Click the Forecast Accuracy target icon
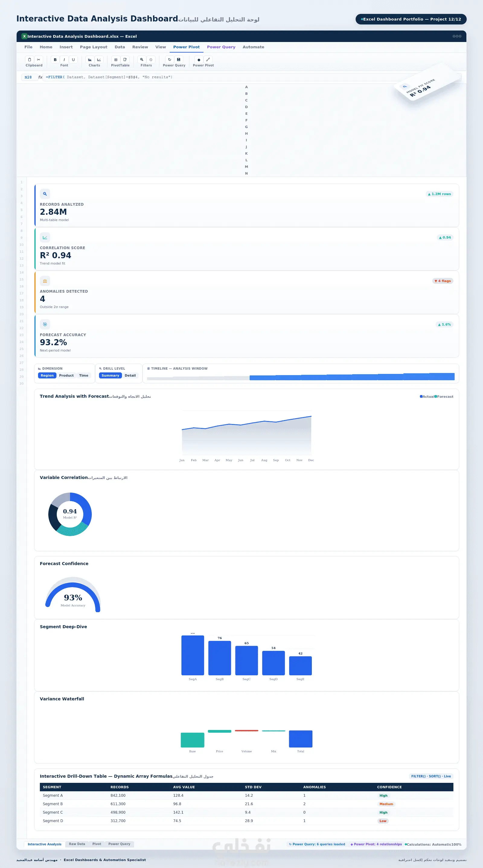 coord(45,324)
